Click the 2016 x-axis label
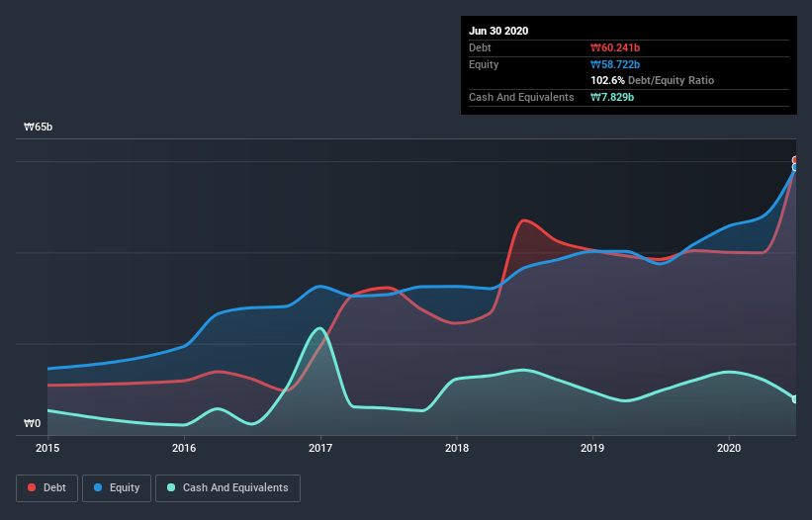Viewport: 812px width, 520px height. pyautogui.click(x=184, y=448)
